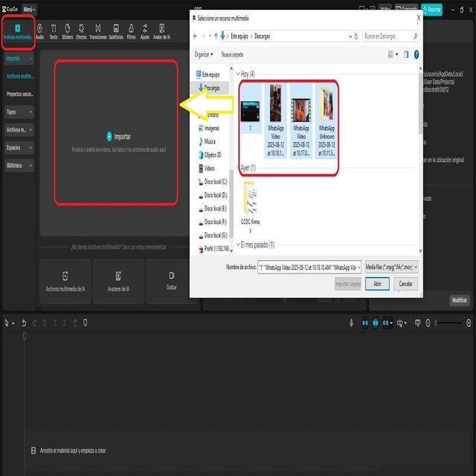Click the split clip icon in timeline toolbar
The height and width of the screenshot is (476, 476).
pyautogui.click(x=45, y=323)
